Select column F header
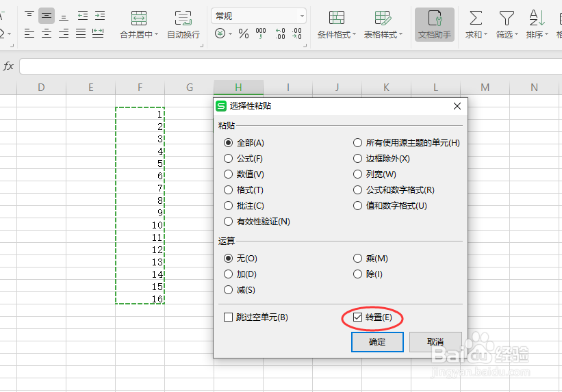 [x=140, y=88]
